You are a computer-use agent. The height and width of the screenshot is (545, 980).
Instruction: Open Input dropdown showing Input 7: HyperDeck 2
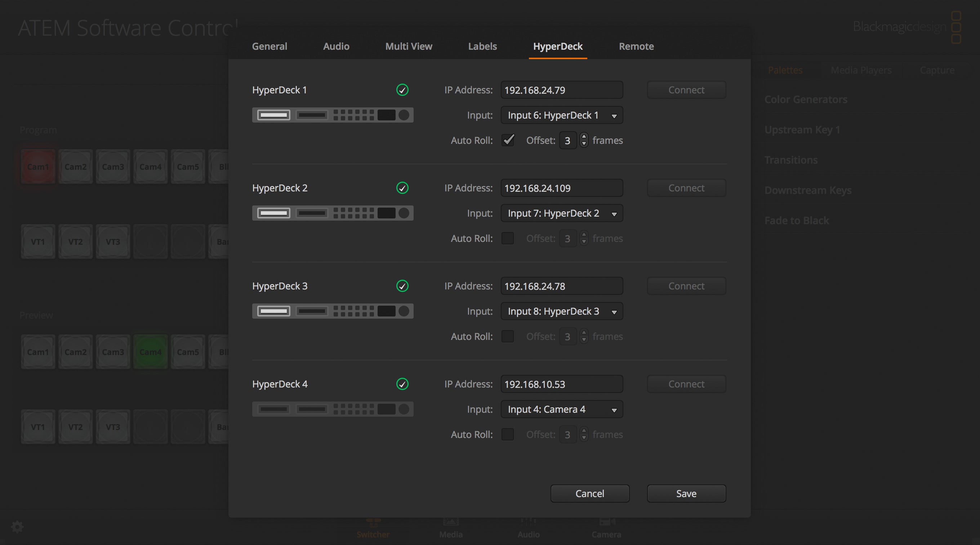click(x=562, y=213)
